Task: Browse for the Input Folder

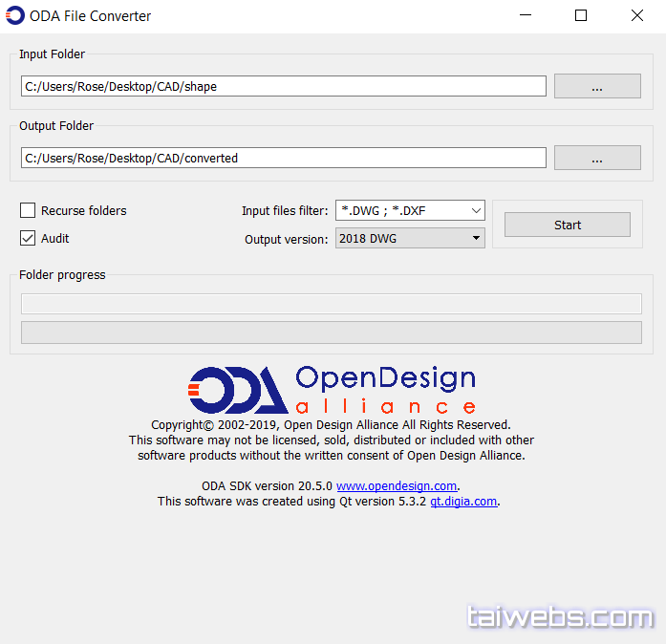Action: click(x=597, y=87)
